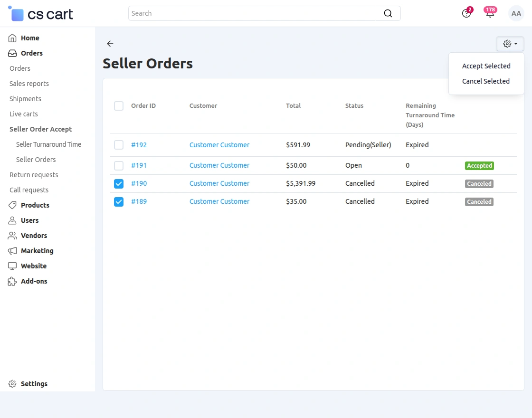
Task: Open order #191 details
Action: point(139,165)
